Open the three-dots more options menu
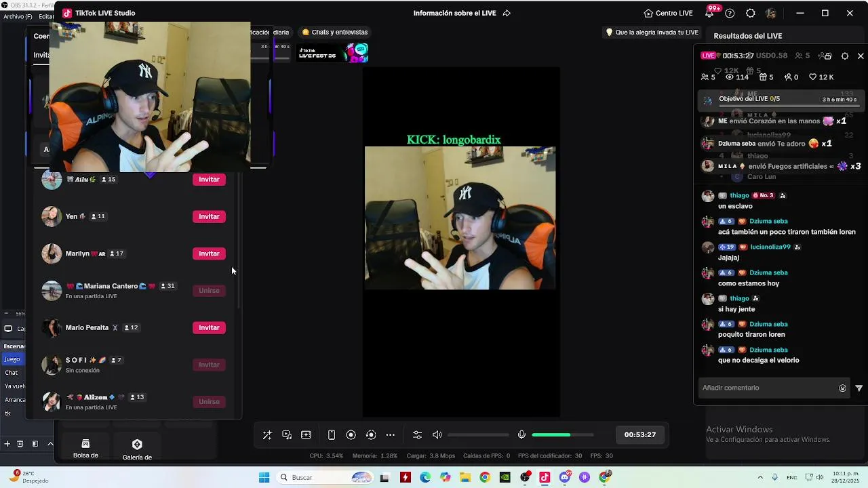Screen dimensions: 868x488 (391, 435)
